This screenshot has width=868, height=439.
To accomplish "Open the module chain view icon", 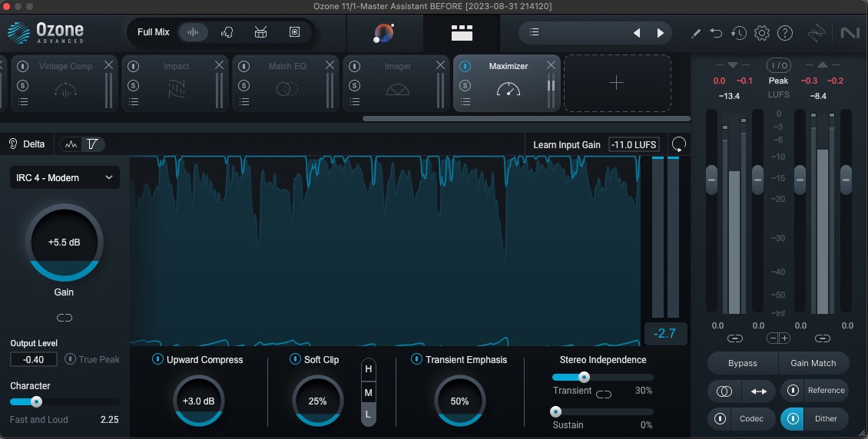I will pos(462,33).
